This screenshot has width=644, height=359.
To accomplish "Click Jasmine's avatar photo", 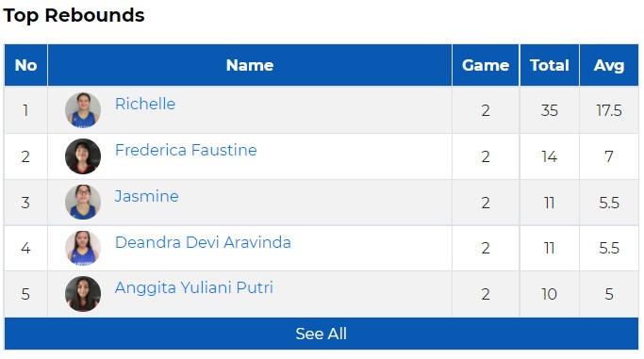I will (83, 203).
